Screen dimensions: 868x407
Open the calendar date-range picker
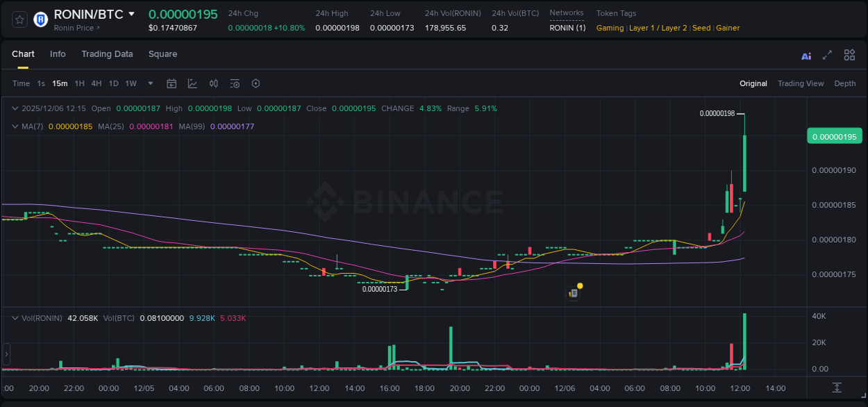[x=172, y=83]
